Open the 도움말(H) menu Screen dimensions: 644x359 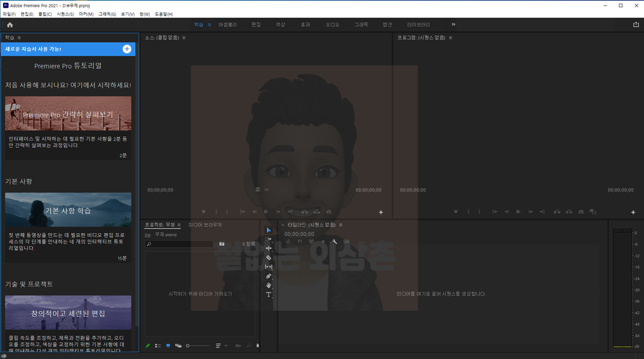coord(164,14)
